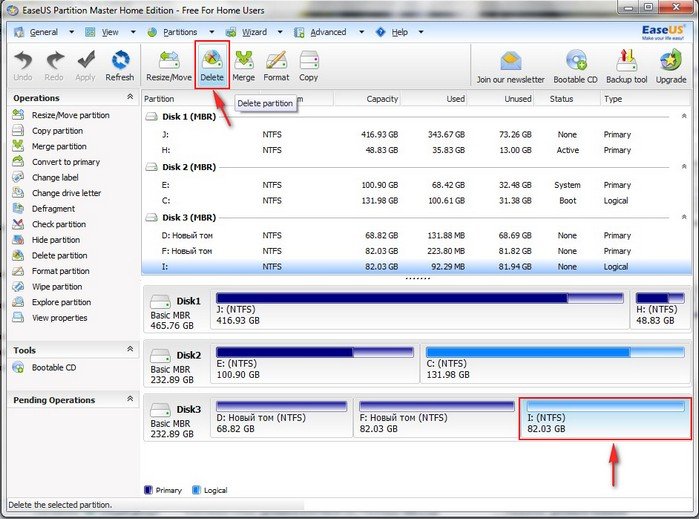This screenshot has height=519, width=699.
Task: Click the Primary legend color swatch
Action: (x=149, y=490)
